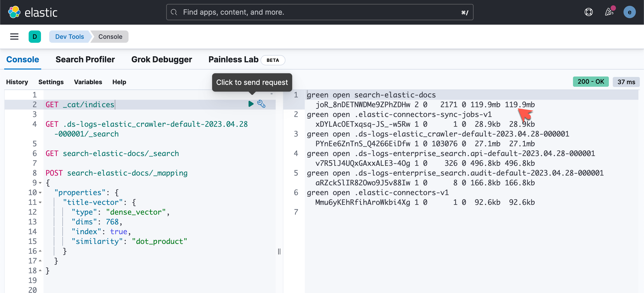Open console Settings
644x293 pixels.
51,82
